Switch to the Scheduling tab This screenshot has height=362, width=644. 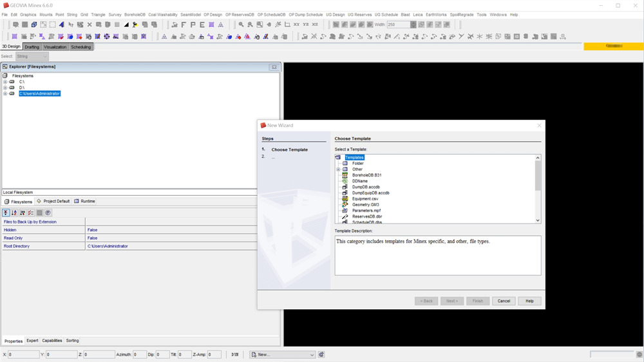click(x=81, y=47)
